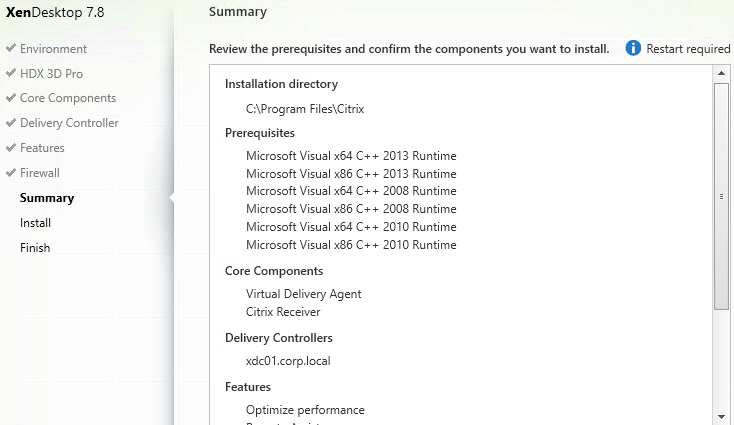The image size is (734, 425).
Task: Click the scrollbar down arrow
Action: coord(721,417)
